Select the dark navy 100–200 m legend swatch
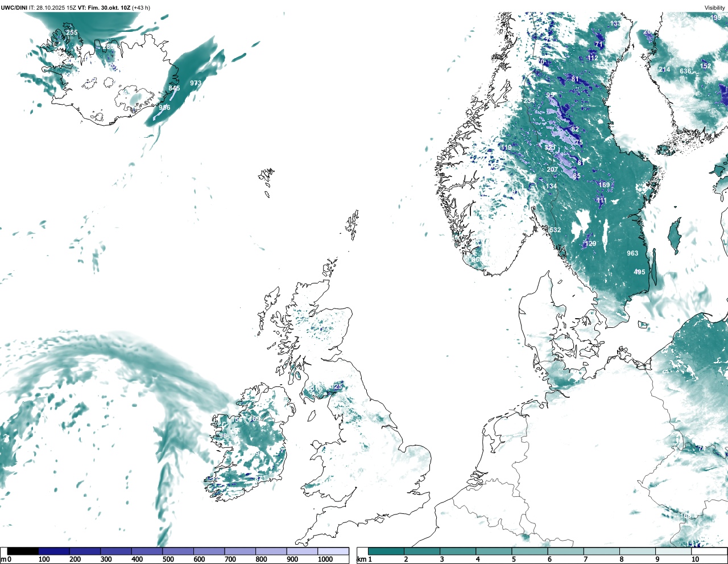 pyautogui.click(x=54, y=551)
